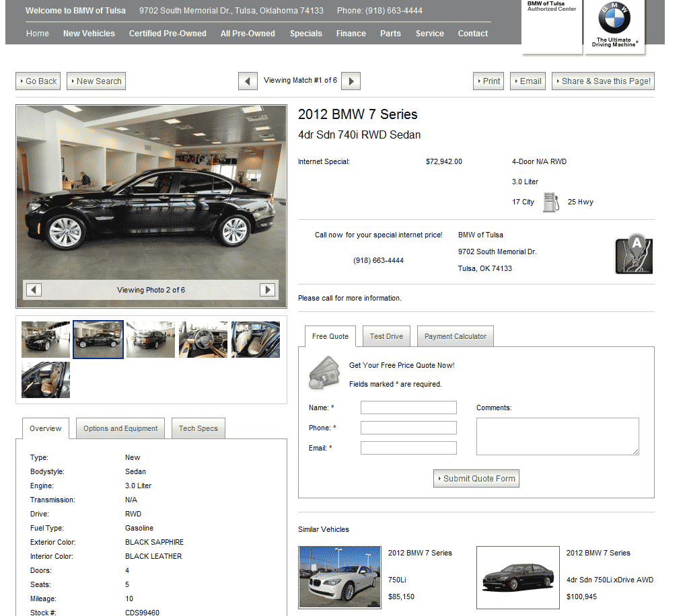This screenshot has height=616, width=687.
Task: Click the fuel pump mileage icon
Action: click(550, 202)
